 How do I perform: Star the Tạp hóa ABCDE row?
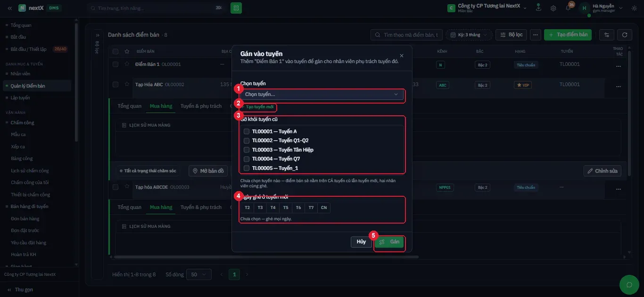pos(126,187)
